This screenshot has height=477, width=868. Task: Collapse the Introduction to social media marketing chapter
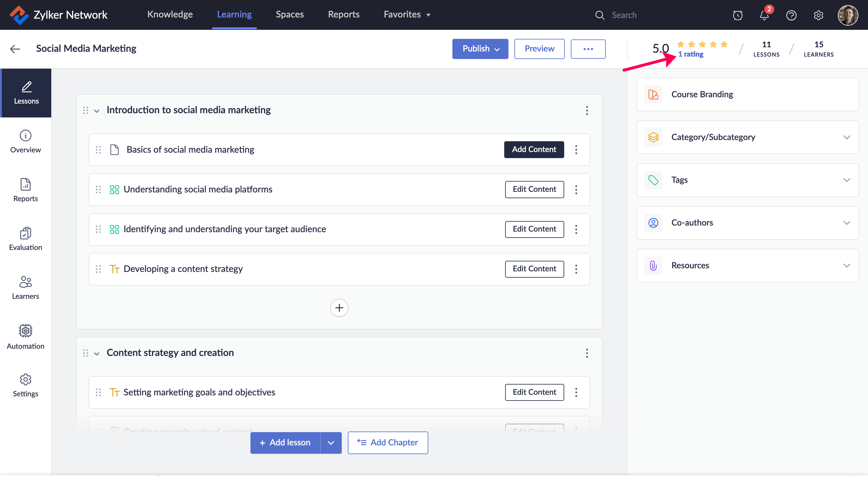[x=97, y=111]
